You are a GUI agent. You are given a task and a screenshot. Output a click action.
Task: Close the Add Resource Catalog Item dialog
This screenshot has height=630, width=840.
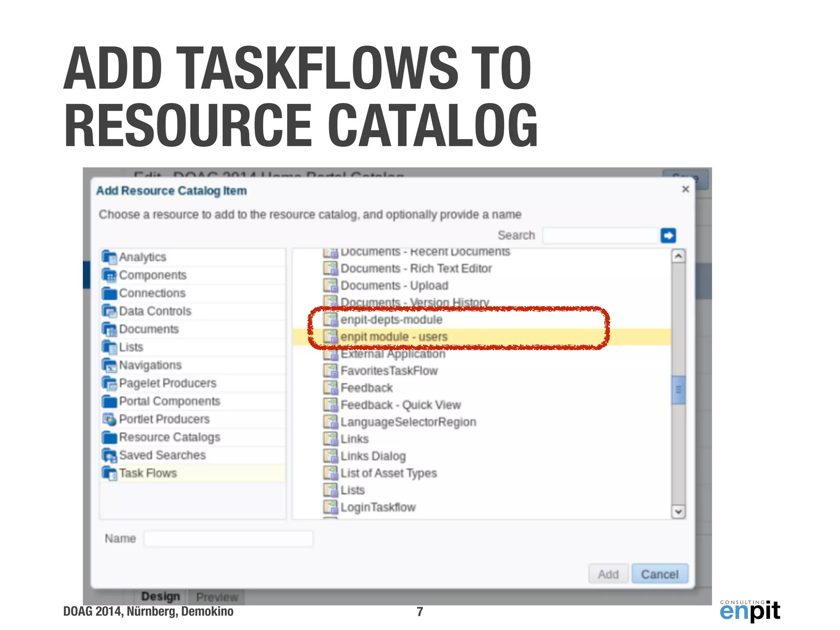[x=685, y=189]
